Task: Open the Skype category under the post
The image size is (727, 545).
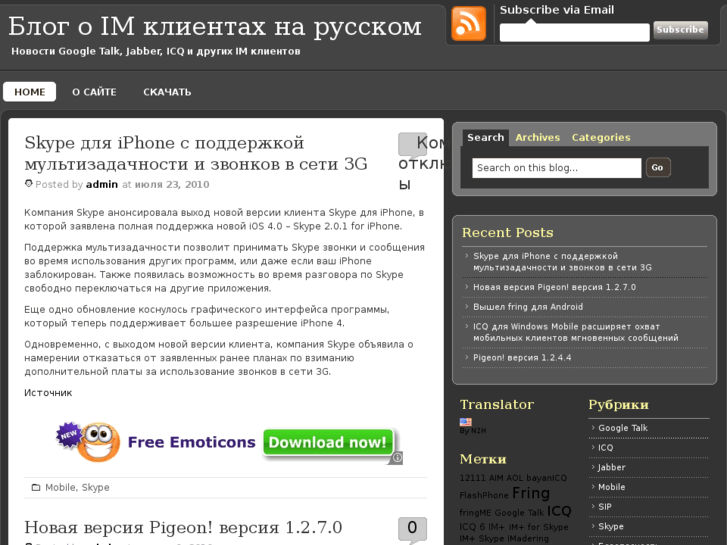Action: [x=96, y=487]
